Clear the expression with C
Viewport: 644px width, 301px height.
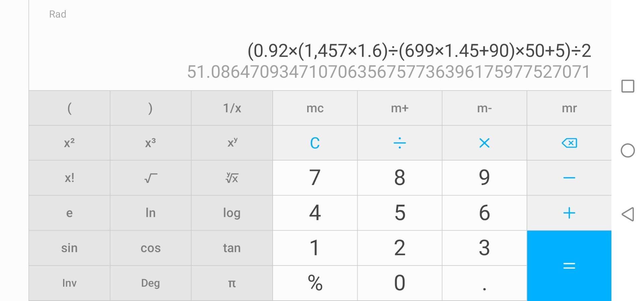tap(315, 143)
